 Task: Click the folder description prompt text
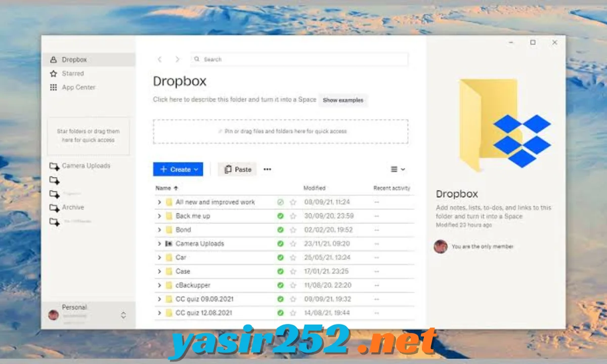click(235, 100)
